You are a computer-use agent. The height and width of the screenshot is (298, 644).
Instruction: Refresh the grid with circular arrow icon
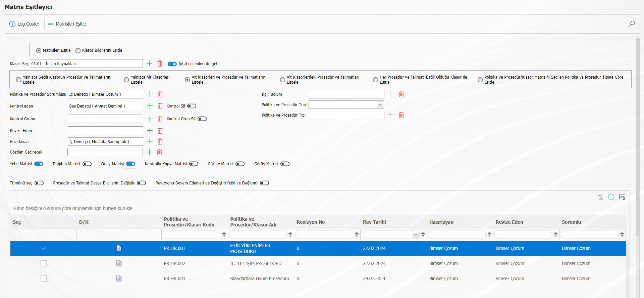[x=611, y=197]
